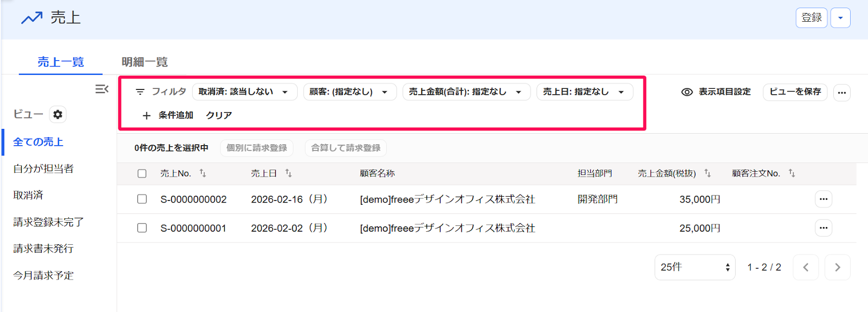Switch to the 明細一覧 tab
This screenshot has height=312, width=868.
click(x=145, y=62)
